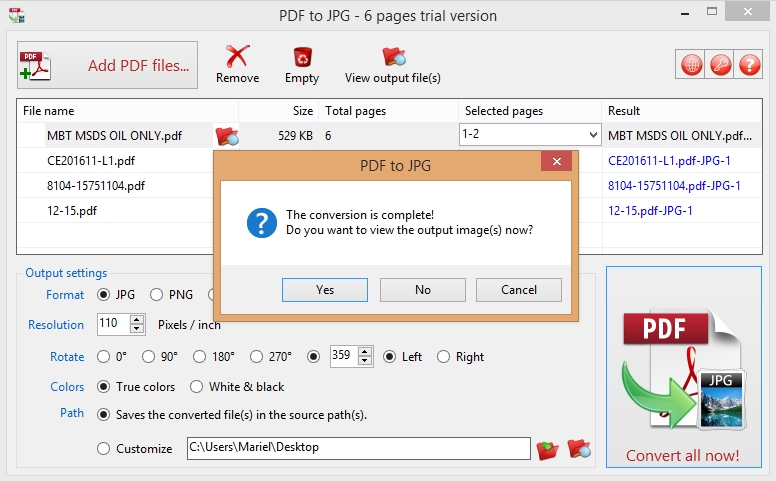
Task: Click the Add PDF files button
Action: (107, 65)
